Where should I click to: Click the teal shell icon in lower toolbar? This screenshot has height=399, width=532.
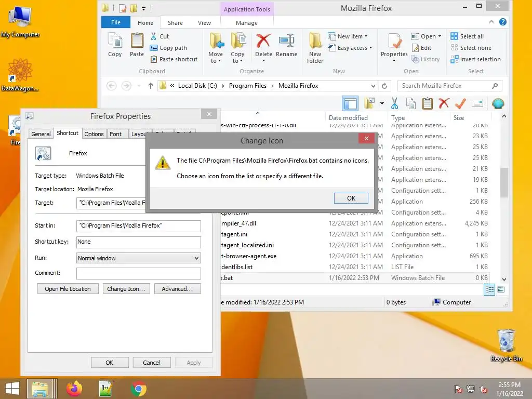point(498,103)
